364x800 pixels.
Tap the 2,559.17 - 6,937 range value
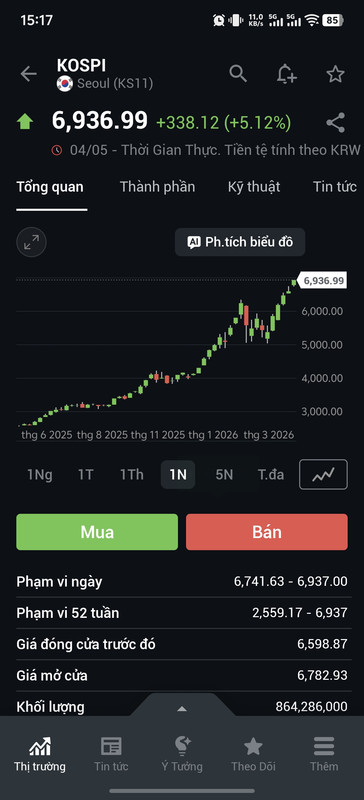pyautogui.click(x=300, y=613)
